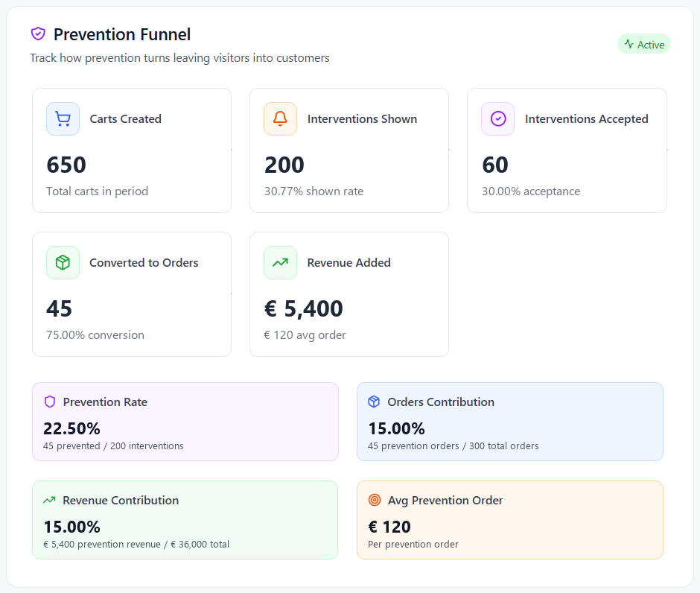Click the 22.50% prevention rate value

tap(71, 428)
